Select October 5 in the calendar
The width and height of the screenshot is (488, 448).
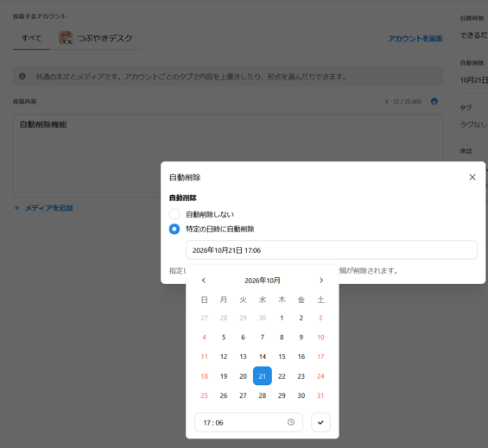(x=224, y=337)
